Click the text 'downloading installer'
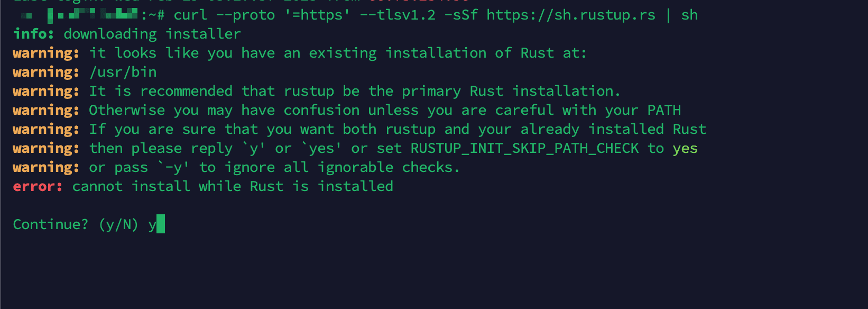Screen dimensions: 868x309 tap(152, 34)
